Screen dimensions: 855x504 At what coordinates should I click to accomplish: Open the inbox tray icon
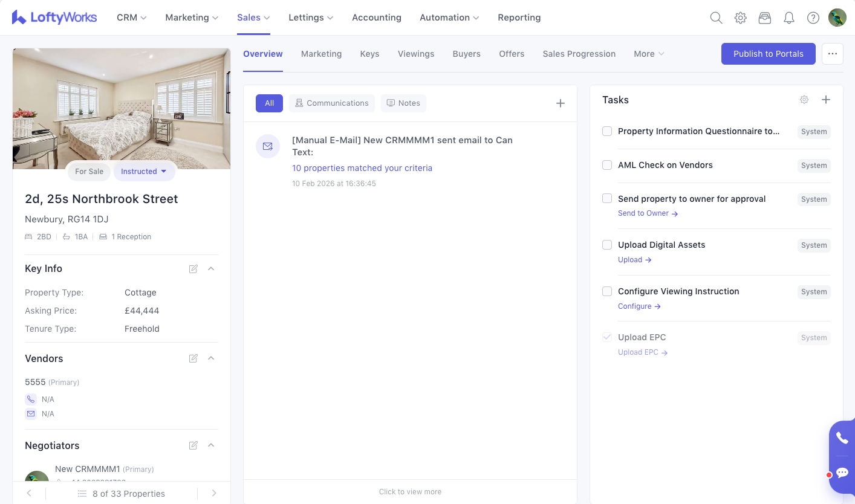(765, 18)
